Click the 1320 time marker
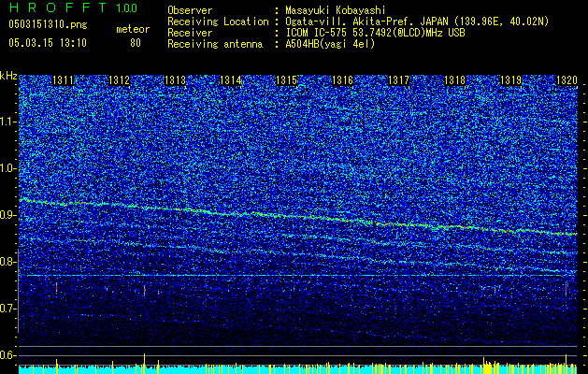 566,80
